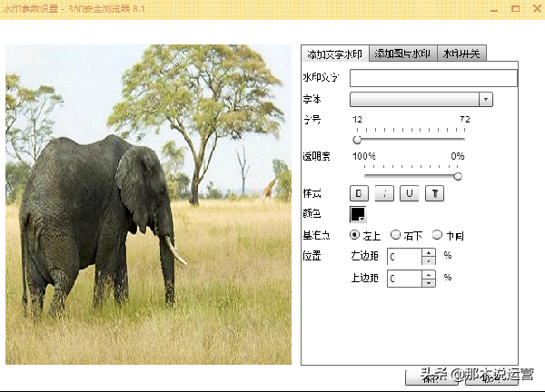
Task: Toggle the shadow text style button
Action: coord(435,192)
